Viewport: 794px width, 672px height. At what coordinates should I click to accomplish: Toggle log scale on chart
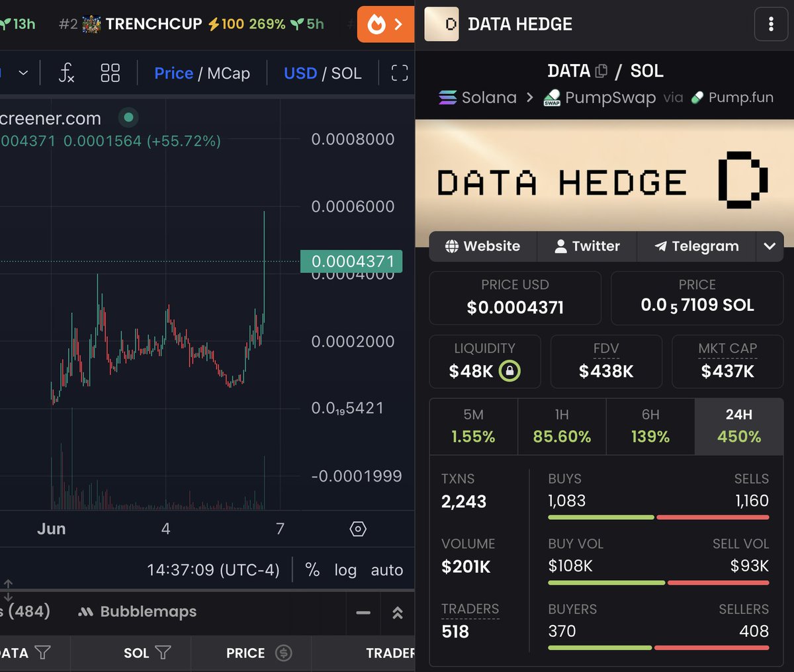[x=345, y=569]
